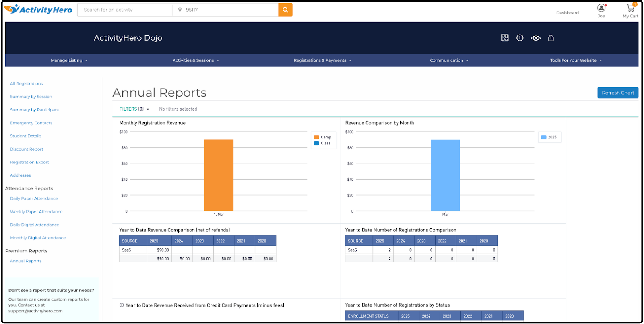Click 'No filters selected' text
Viewport: 644px width, 324px height.
(x=178, y=109)
